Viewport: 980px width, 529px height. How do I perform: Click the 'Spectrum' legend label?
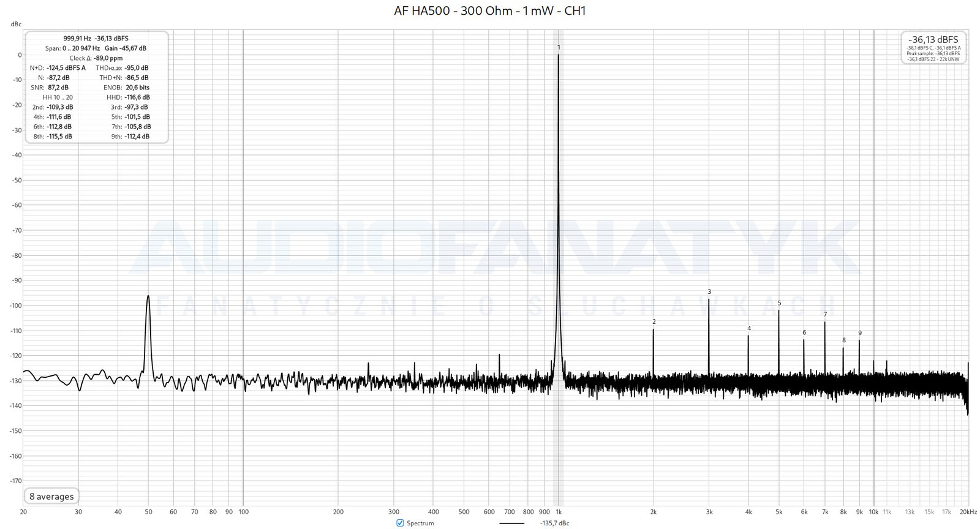420,523
